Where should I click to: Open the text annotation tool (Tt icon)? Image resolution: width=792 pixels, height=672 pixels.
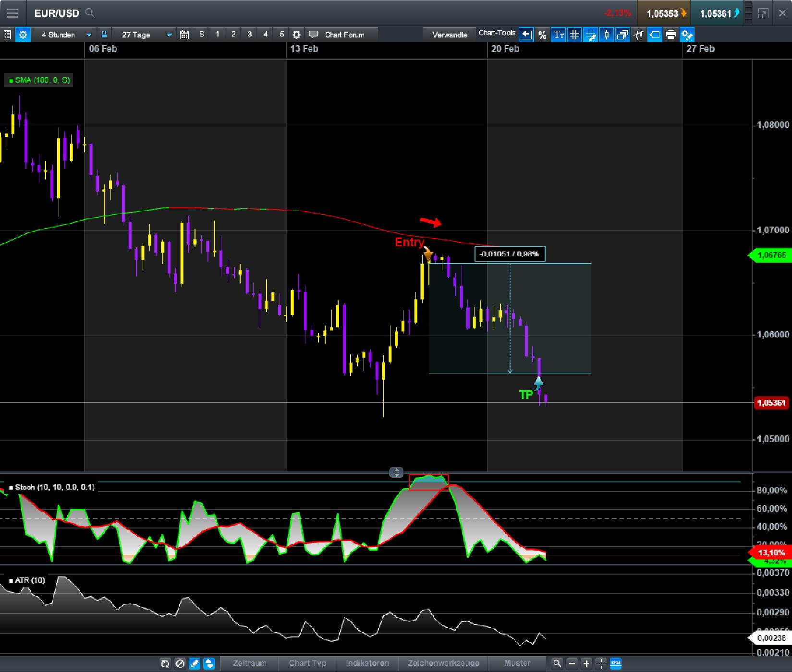point(559,34)
